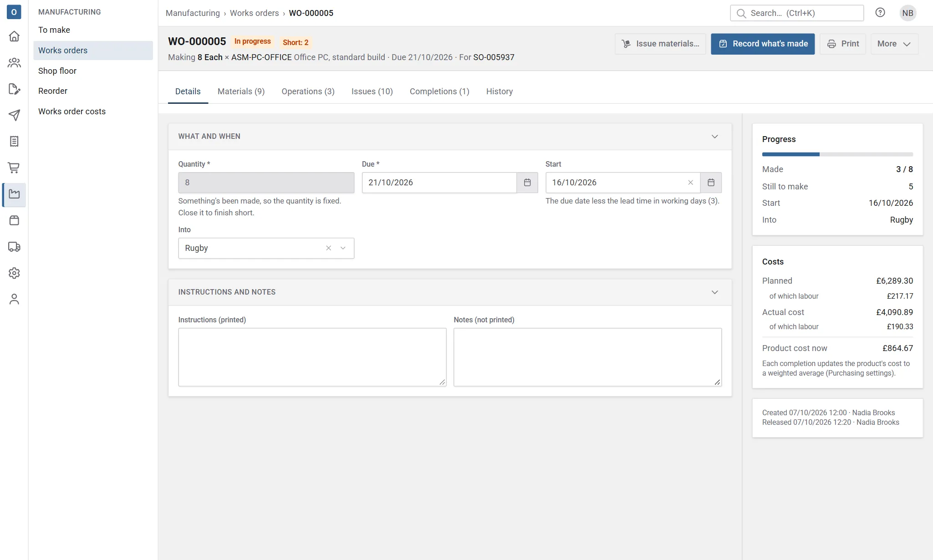Open the Into location dropdown
933x560 pixels.
pyautogui.click(x=343, y=248)
